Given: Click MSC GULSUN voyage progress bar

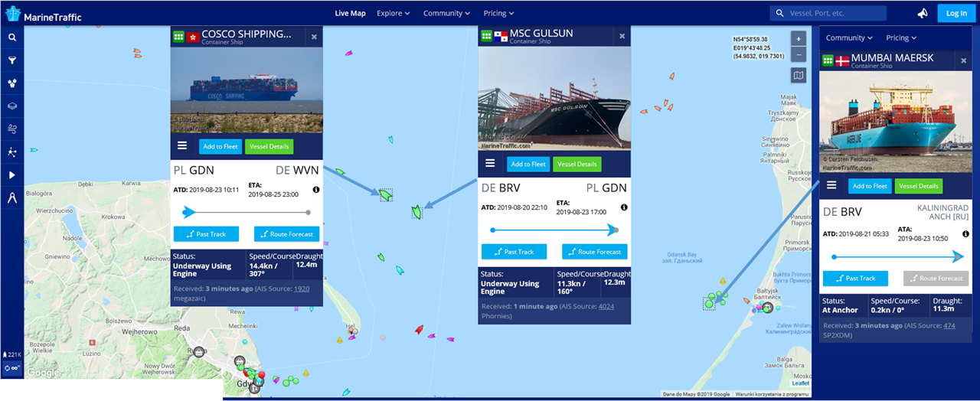Looking at the screenshot, I should [554, 230].
